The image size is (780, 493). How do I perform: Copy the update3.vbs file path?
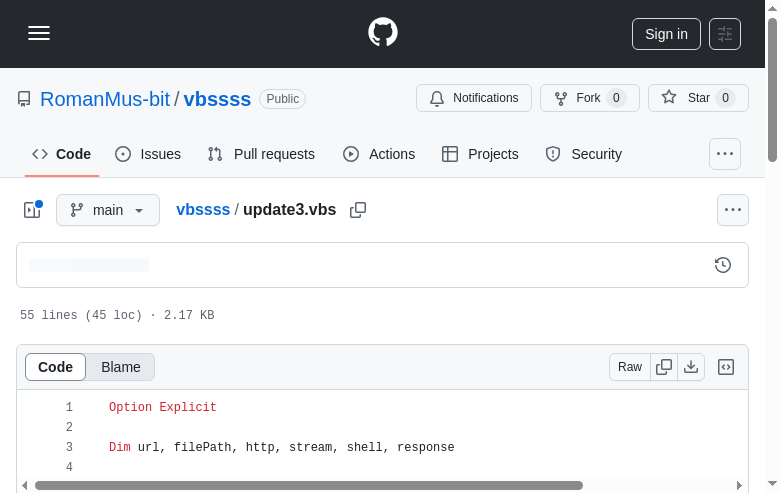(358, 210)
